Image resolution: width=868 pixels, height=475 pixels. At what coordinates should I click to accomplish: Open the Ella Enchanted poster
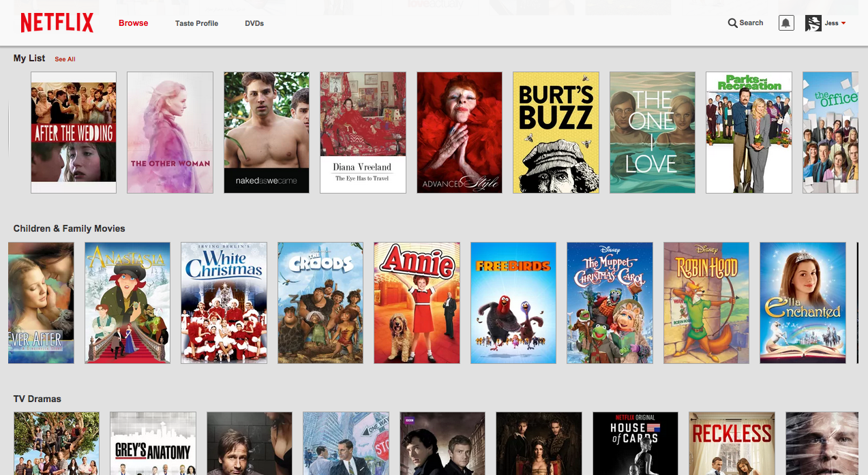pyautogui.click(x=803, y=303)
